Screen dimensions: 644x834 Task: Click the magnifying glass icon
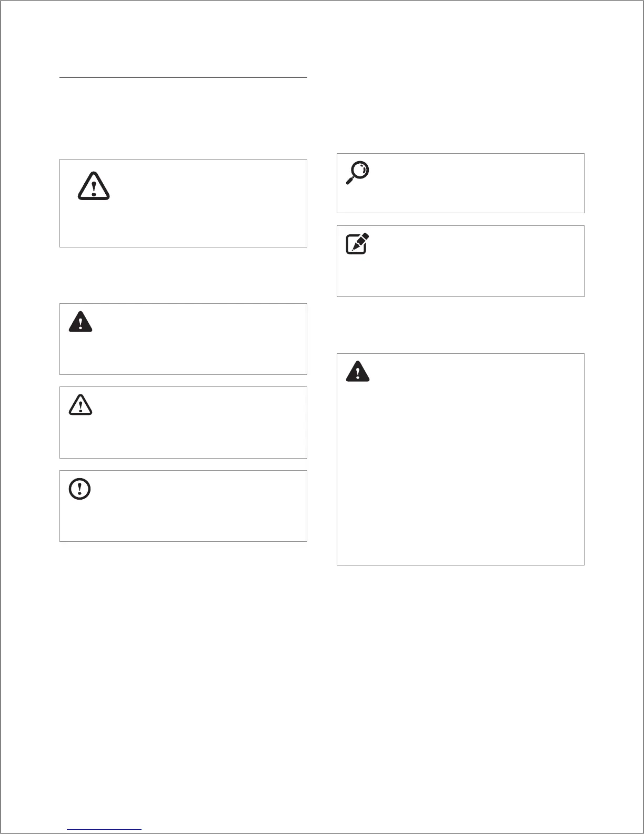(357, 173)
